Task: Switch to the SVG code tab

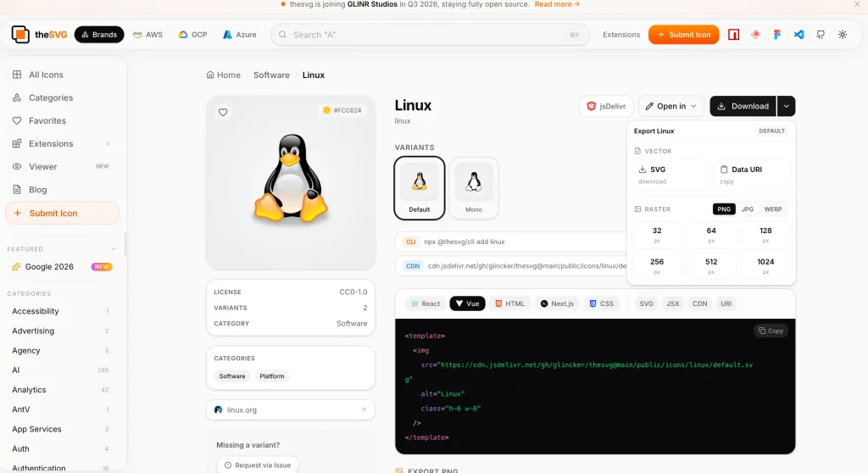Action: [x=646, y=303]
